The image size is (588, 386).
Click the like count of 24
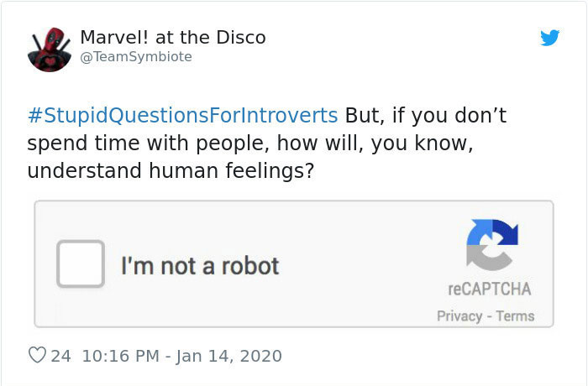pyautogui.click(x=60, y=356)
